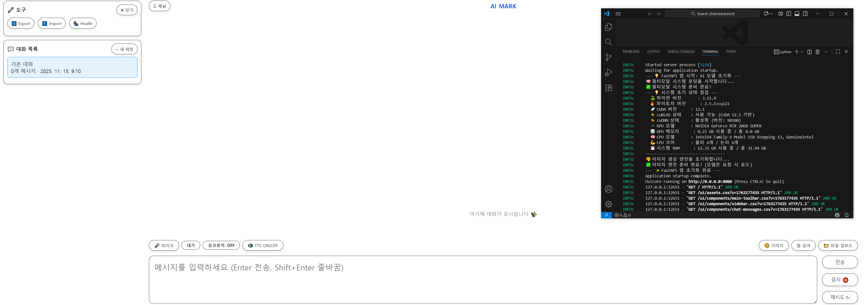Open the Extensions view icon
Viewport: 868px width, 305px height.
tap(609, 88)
